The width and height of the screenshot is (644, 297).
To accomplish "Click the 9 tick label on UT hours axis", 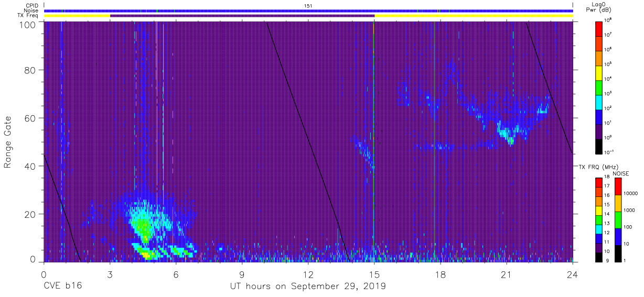I will tap(242, 274).
